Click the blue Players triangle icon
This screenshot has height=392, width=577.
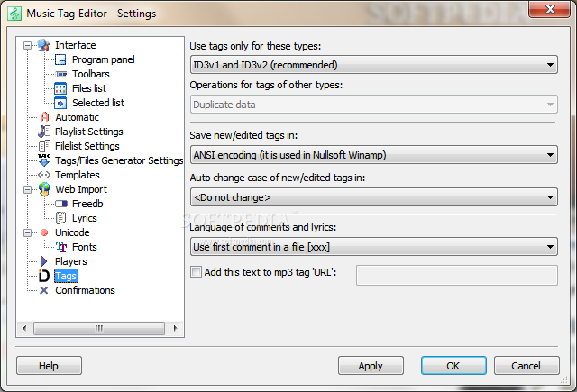click(x=44, y=261)
